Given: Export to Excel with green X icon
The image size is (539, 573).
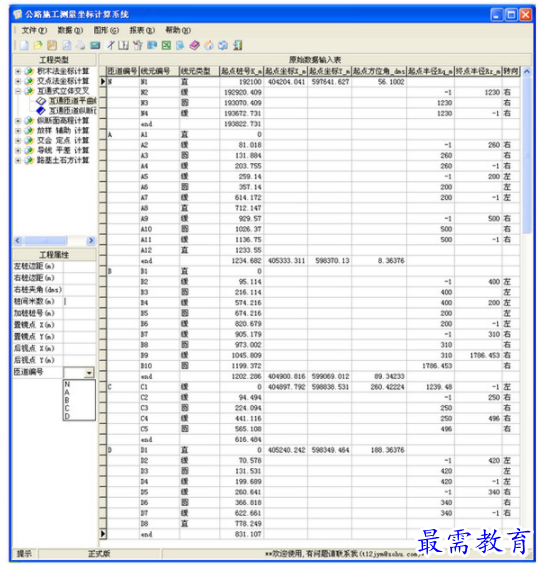Looking at the screenshot, I should coord(166,45).
